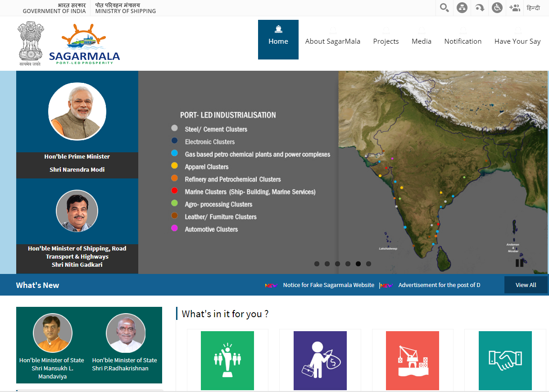Click the national emblem of India

click(31, 44)
